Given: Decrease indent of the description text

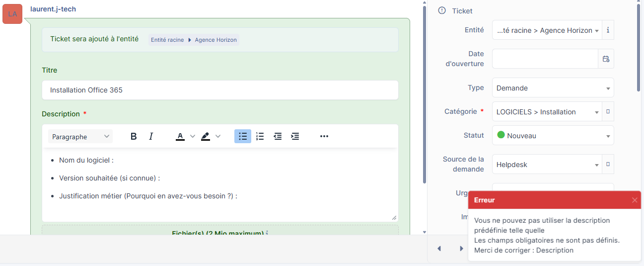Looking at the screenshot, I should [x=278, y=136].
